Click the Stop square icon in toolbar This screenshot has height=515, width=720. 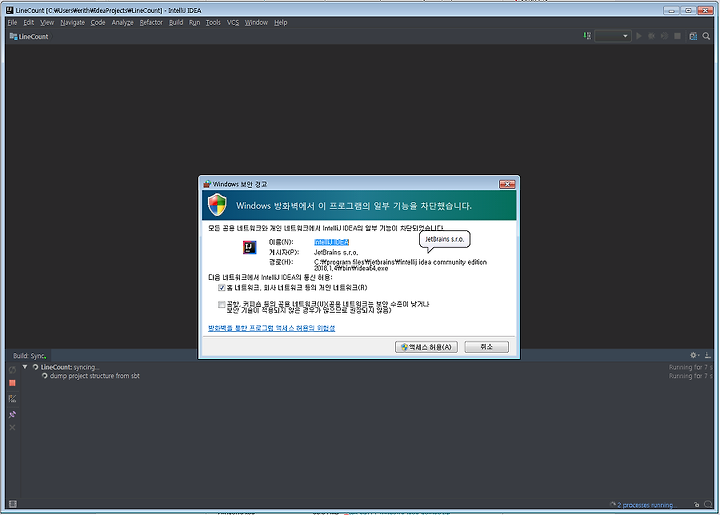(677, 36)
